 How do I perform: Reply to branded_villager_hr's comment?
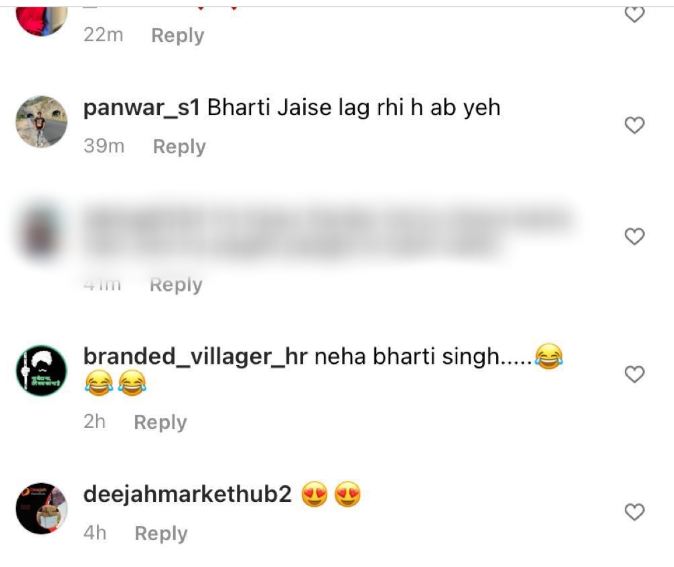point(160,422)
